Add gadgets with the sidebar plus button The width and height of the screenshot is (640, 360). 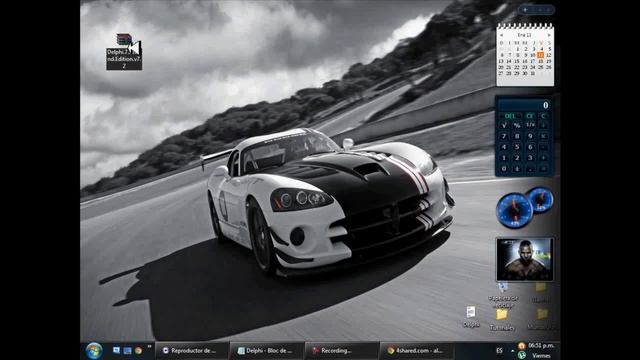[525, 9]
